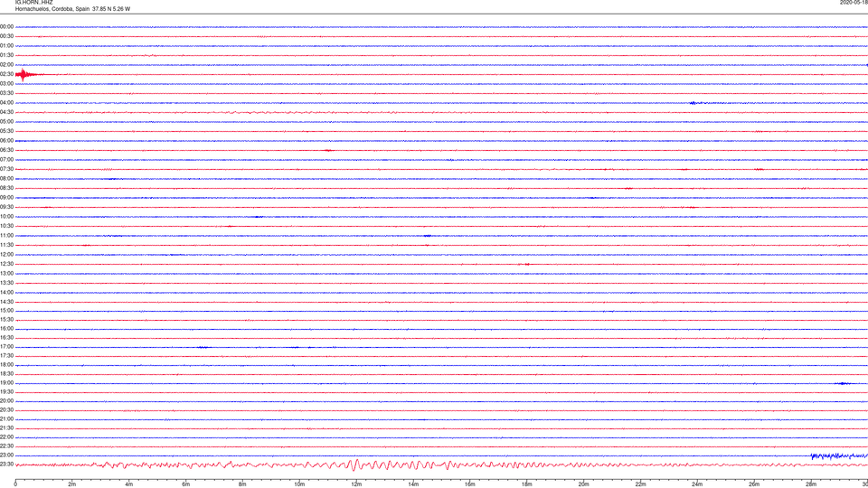Image resolution: width=868 pixels, height=488 pixels.
Task: Click the 04:30 time label
Action: click(x=6, y=112)
